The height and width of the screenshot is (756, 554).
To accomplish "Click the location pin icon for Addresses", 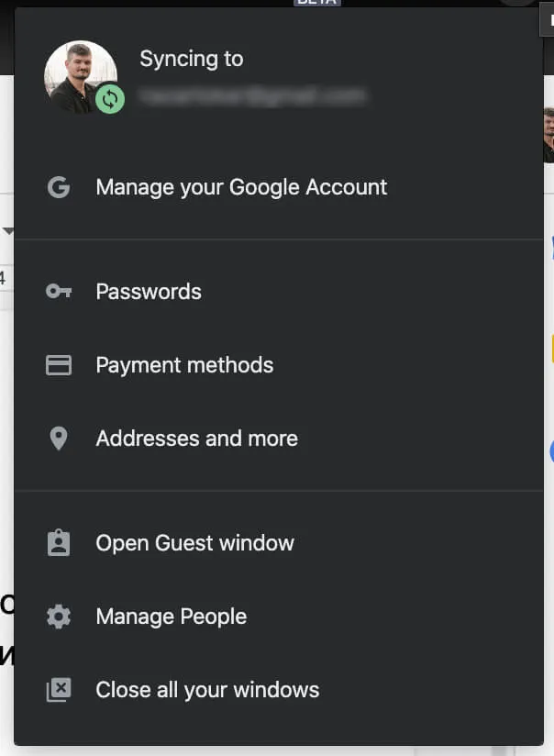I will (x=59, y=438).
